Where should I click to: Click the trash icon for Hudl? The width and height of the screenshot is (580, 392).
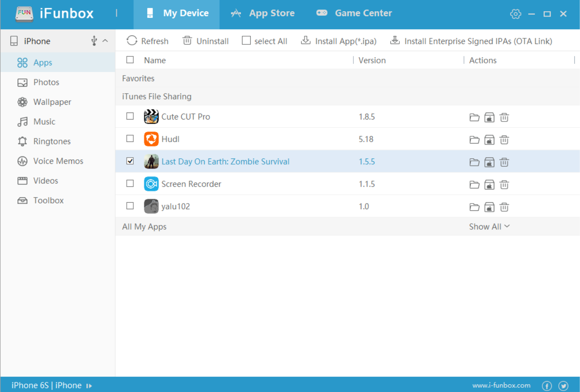(x=504, y=140)
